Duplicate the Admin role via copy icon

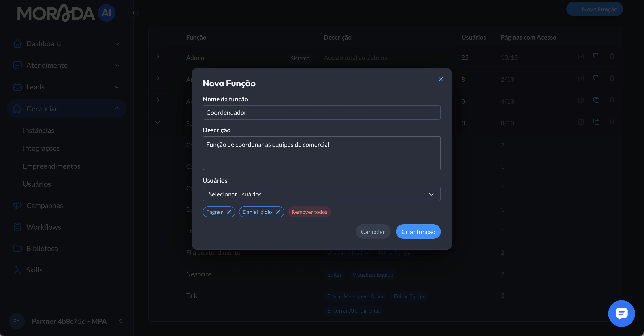(596, 56)
